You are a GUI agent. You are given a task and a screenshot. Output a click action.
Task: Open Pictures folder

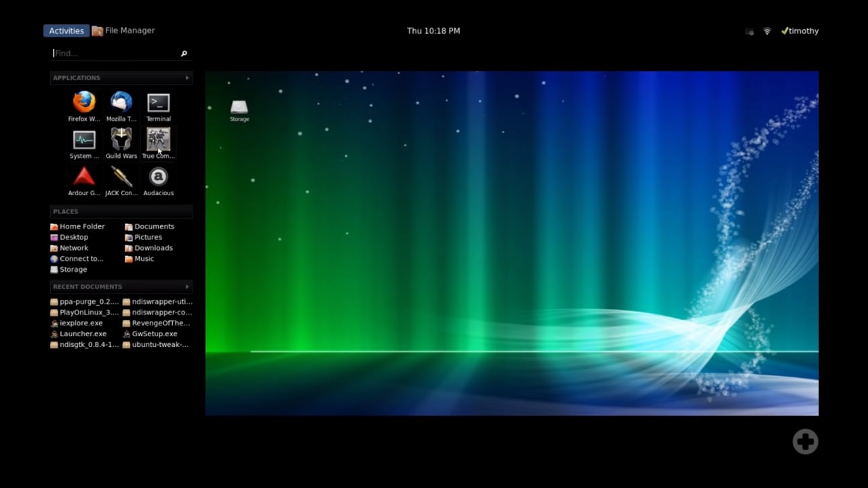(x=143, y=237)
